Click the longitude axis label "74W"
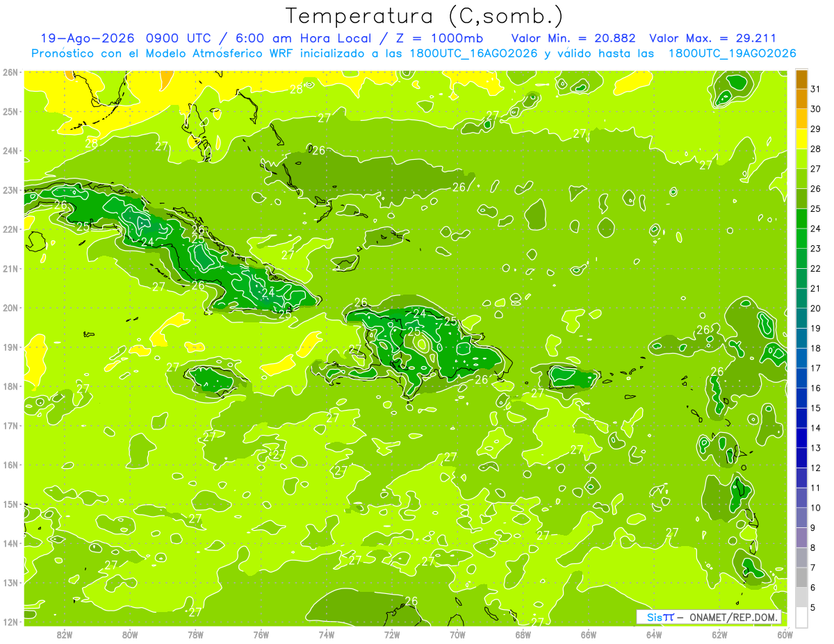Viewport: 834px width, 644px height. point(327,634)
